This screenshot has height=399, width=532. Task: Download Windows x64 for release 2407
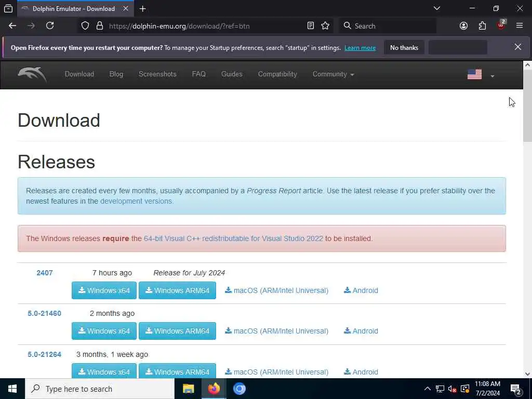[x=104, y=290]
